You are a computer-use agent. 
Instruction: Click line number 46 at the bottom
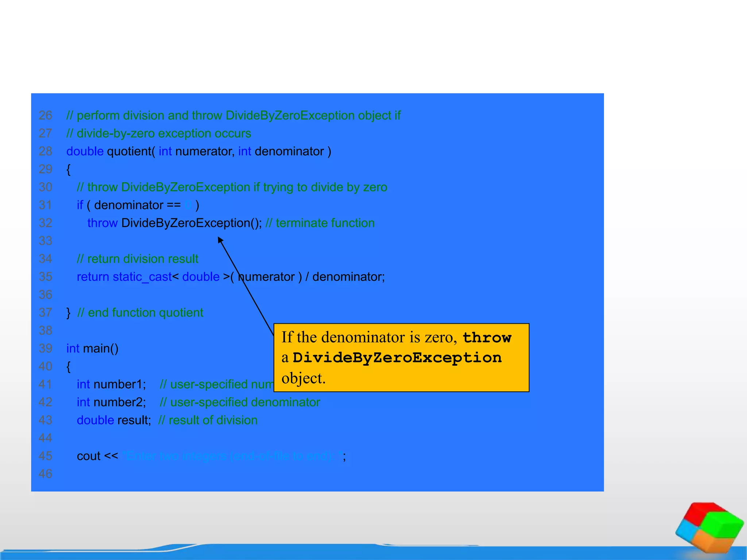point(46,474)
